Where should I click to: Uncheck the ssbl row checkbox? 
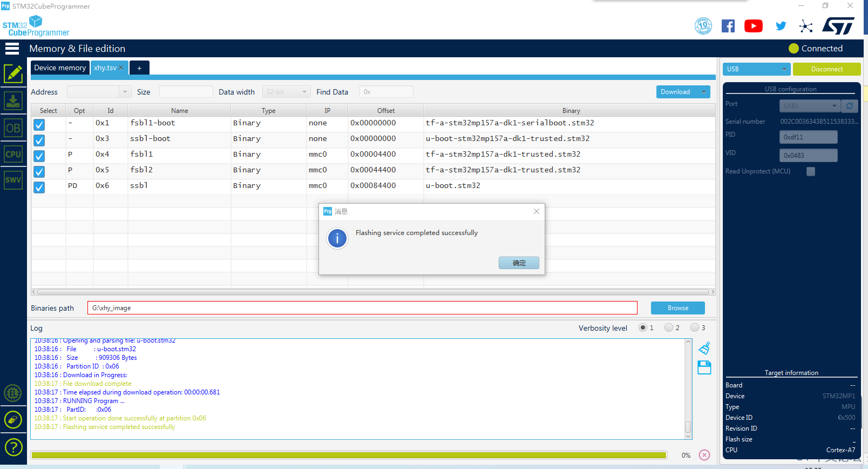[39, 187]
